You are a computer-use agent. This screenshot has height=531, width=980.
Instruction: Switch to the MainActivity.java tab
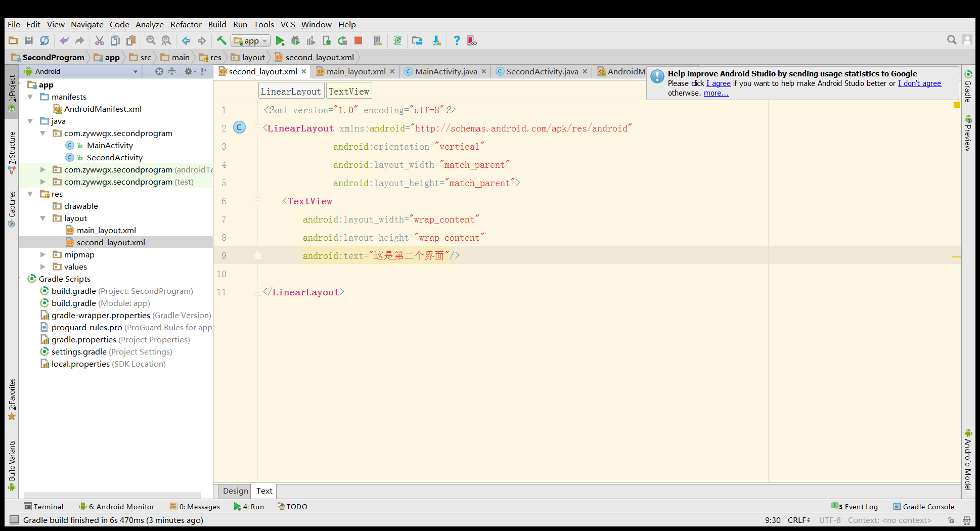(446, 71)
